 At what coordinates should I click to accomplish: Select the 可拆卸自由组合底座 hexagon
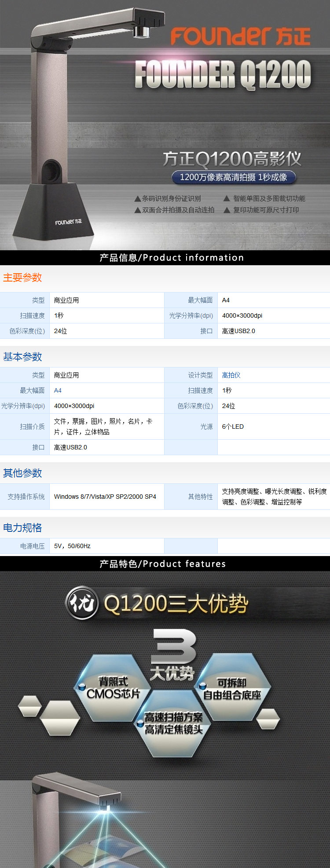(232, 689)
